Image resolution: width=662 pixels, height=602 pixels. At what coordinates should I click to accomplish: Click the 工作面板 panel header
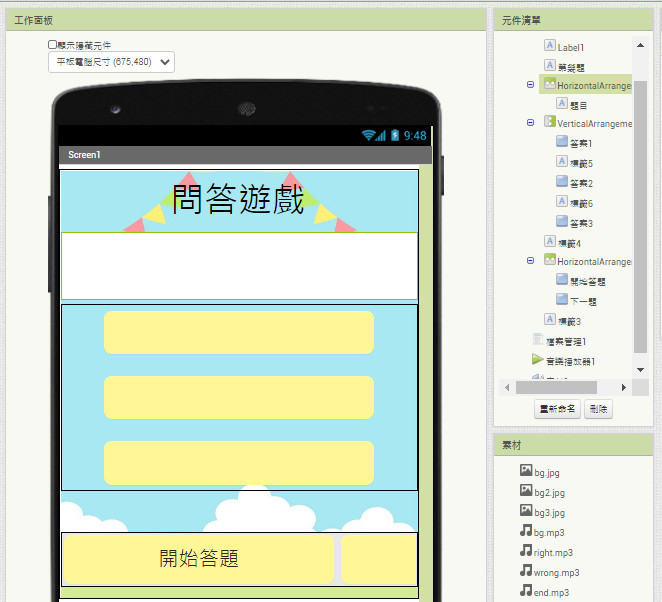coord(246,20)
